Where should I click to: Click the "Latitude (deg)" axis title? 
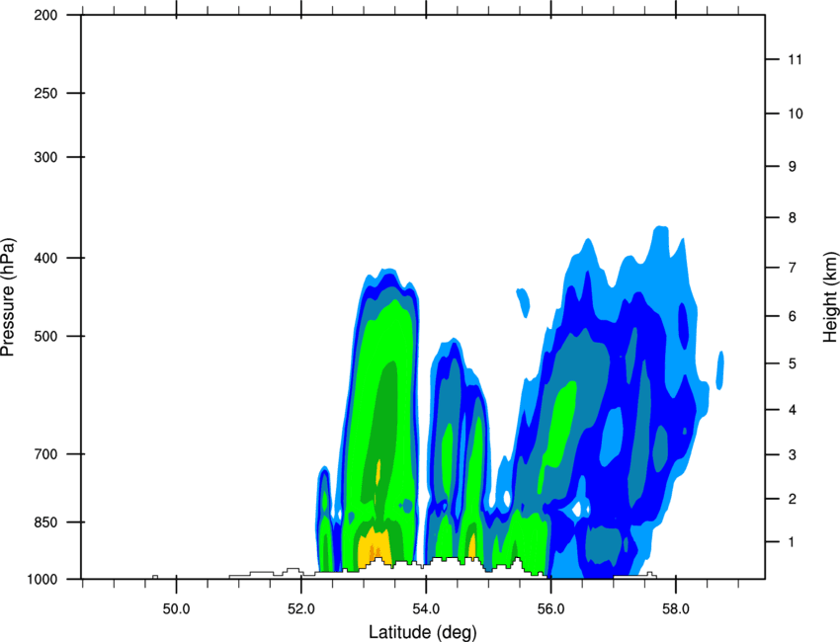click(422, 632)
